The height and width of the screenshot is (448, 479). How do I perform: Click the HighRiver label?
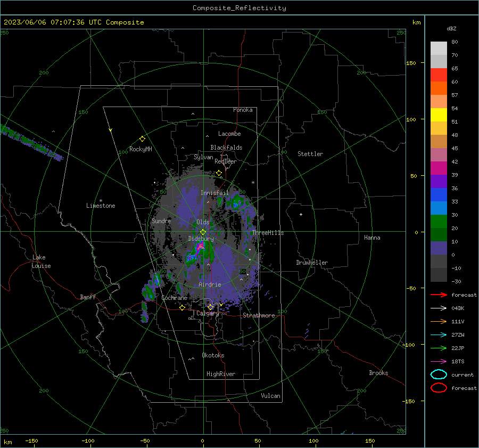(221, 374)
